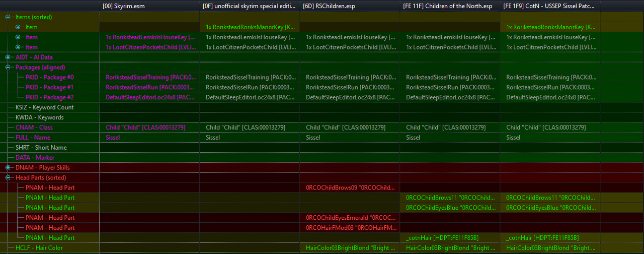The image size is (644, 254).
Task: Select the PNAM label beside 0RCOChildBrows09
Action: click(x=50, y=188)
